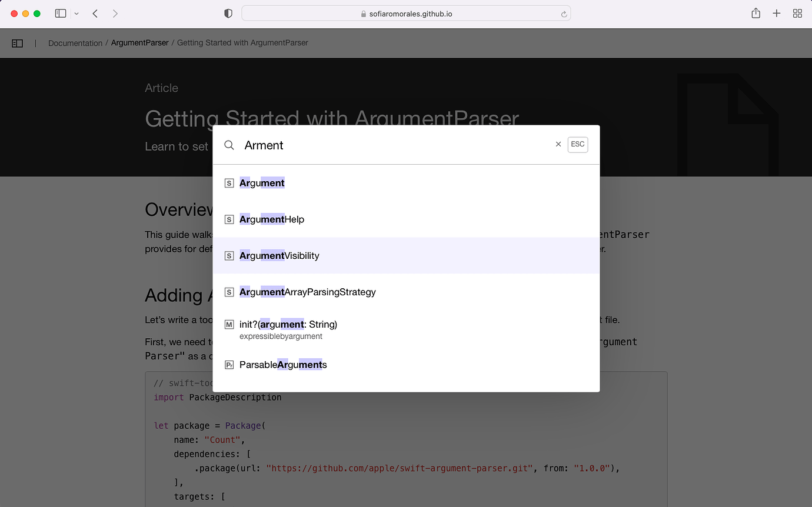Click the privacy shield icon in Safari's toolbar
This screenshot has width=812, height=507.
click(x=228, y=13)
